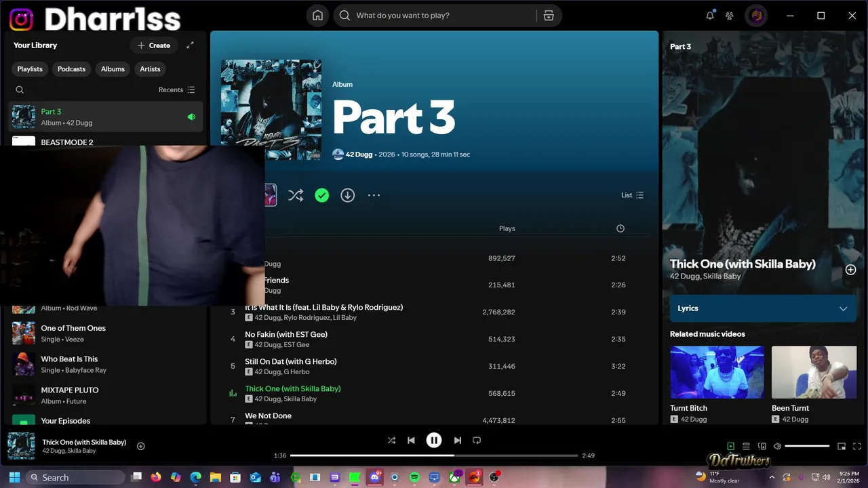Screen dimensions: 868x488
Task: Open Turnt Bitch music video thumbnail
Action: point(717,372)
